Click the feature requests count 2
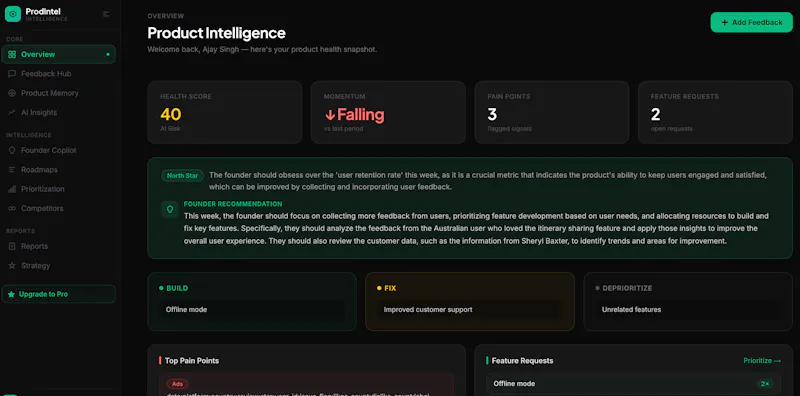The width and height of the screenshot is (800, 396). (656, 114)
